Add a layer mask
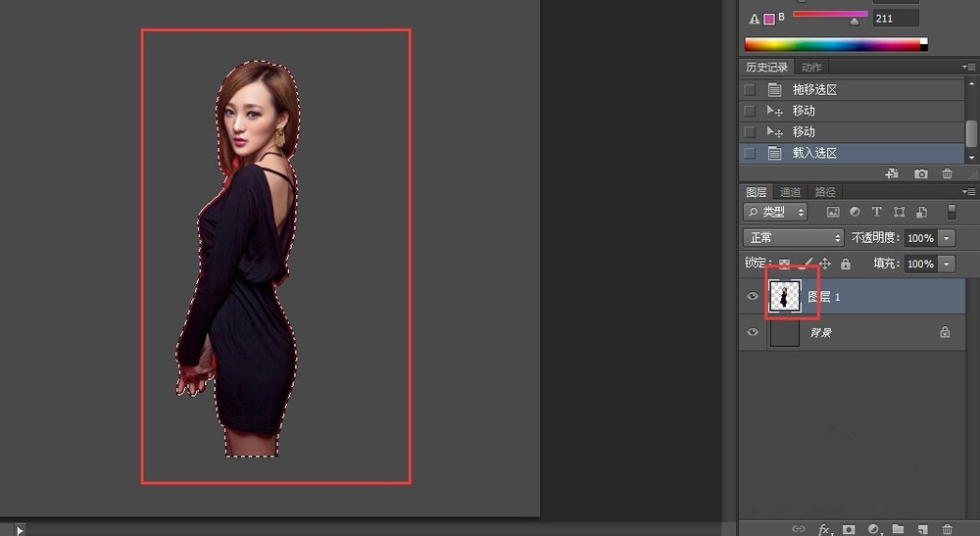The height and width of the screenshot is (536, 980). pos(848,529)
